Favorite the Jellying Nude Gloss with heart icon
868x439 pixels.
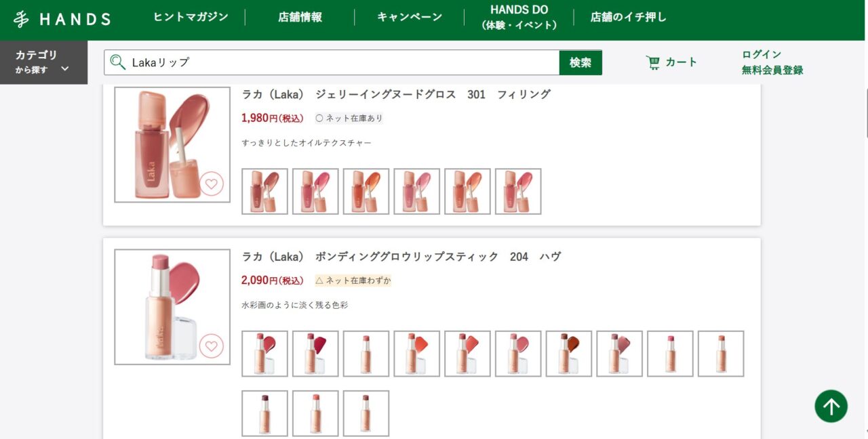(x=212, y=184)
